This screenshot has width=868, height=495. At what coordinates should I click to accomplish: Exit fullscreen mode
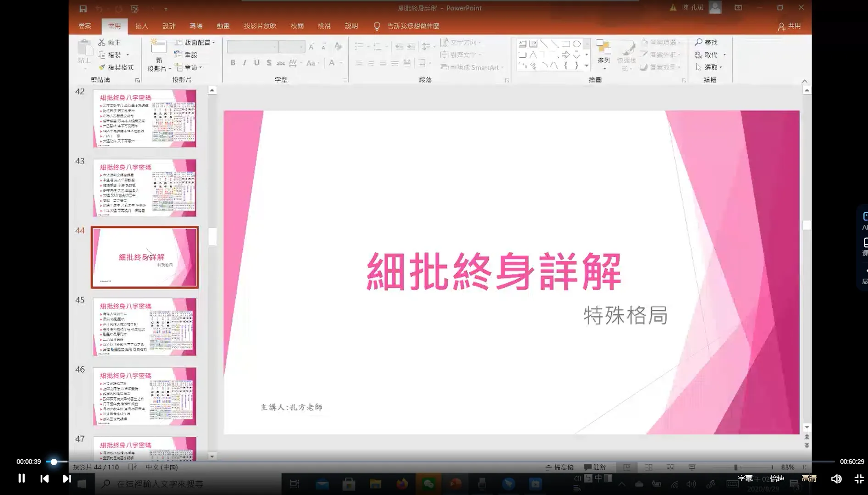click(859, 479)
